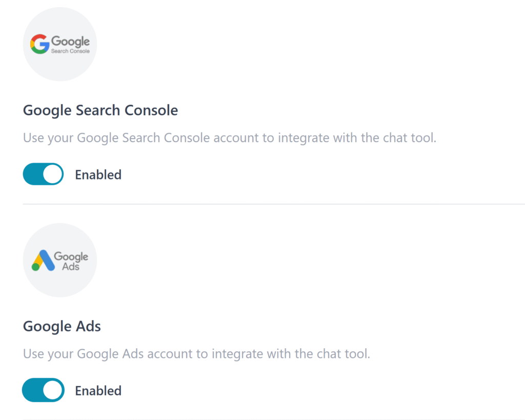The image size is (525, 420).
Task: Click the white knob of Search Console switch
Action: pos(52,174)
